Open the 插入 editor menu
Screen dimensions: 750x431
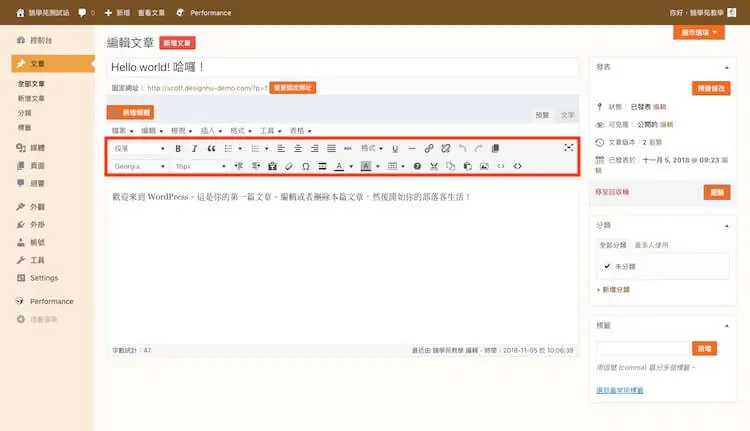211,131
